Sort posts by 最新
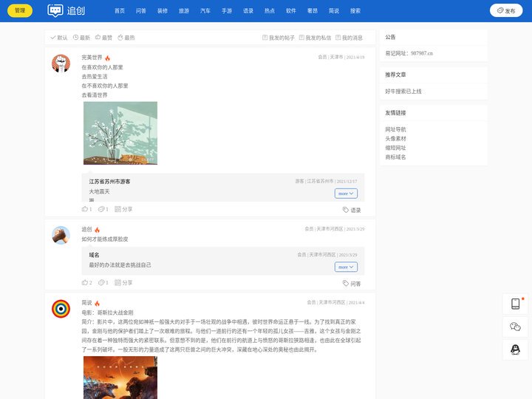Screen dimensions: 532x399 coord(82,38)
